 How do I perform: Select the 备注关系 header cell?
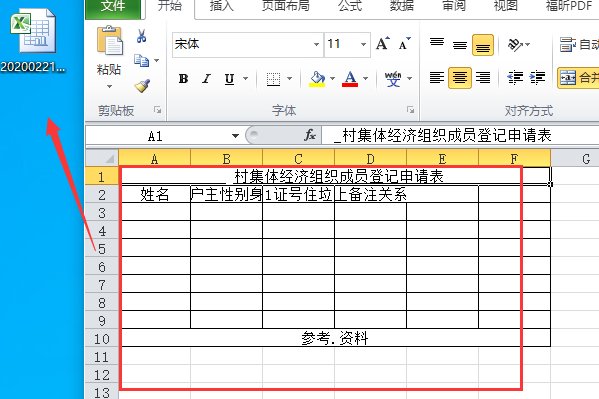pyautogui.click(x=371, y=195)
